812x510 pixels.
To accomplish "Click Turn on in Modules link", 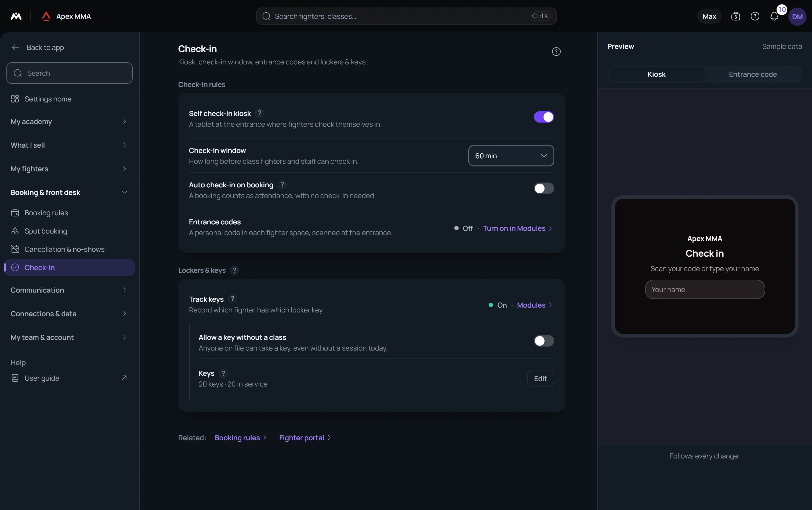I will coord(517,228).
